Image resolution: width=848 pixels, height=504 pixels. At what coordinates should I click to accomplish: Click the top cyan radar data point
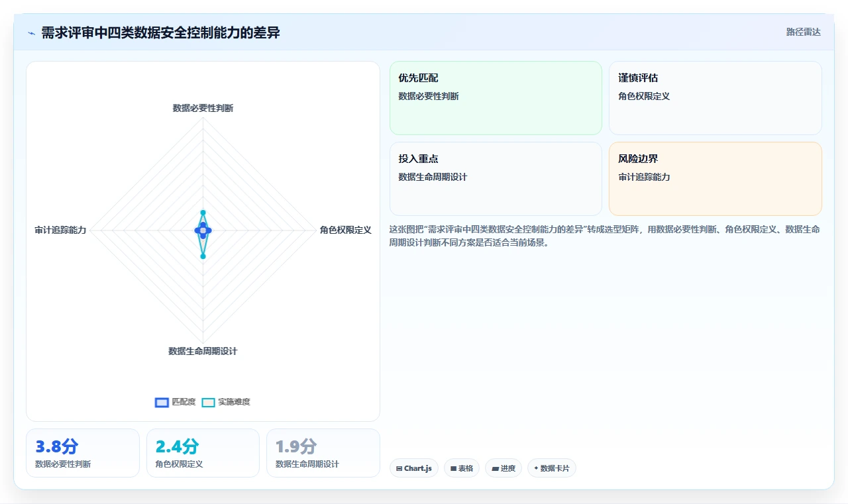[x=203, y=213]
